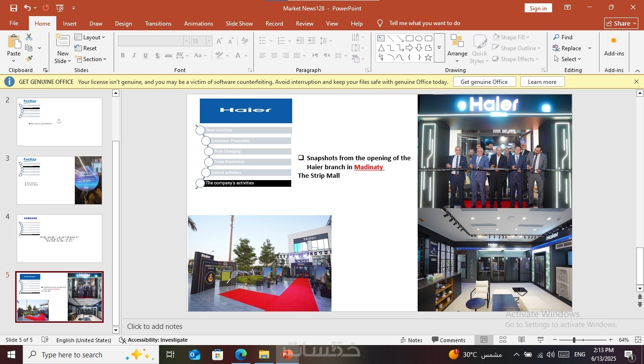
Task: Expand the Section dropdown
Action: (x=90, y=59)
